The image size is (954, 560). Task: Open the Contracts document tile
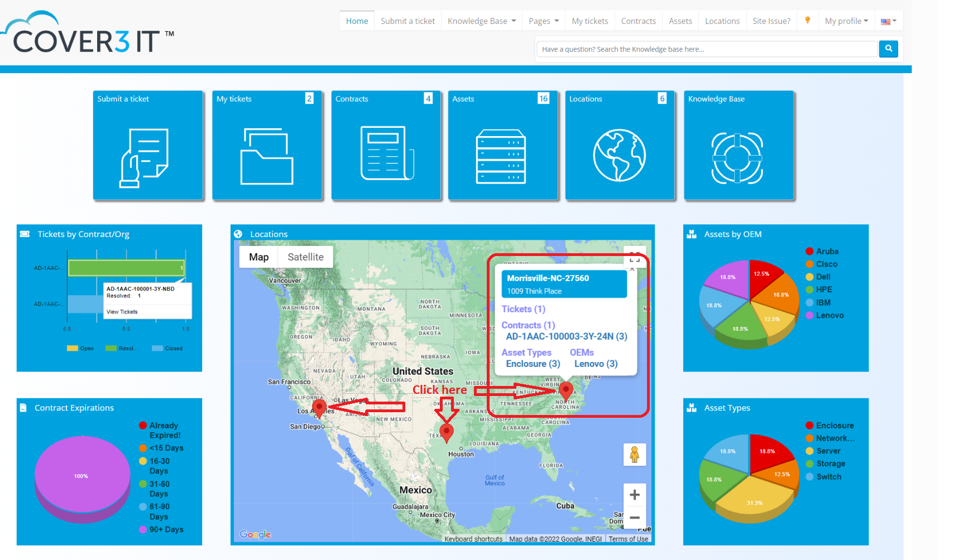tap(386, 154)
